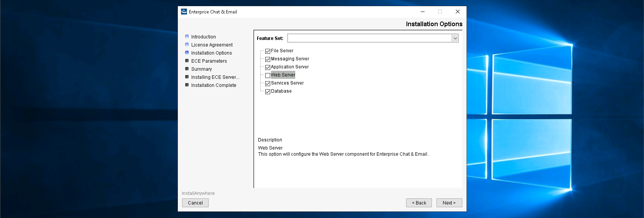Uncheck the Database checkbox

(x=268, y=92)
